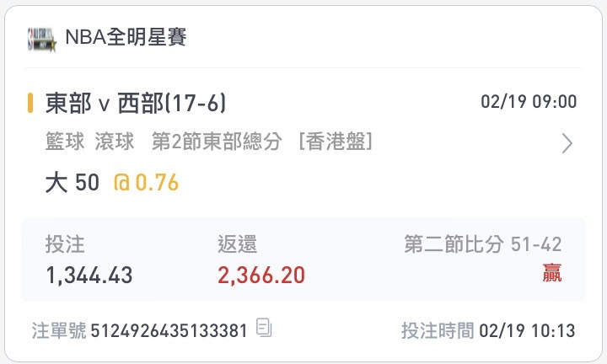This screenshot has width=607, height=364.
Task: Click the 籃球 sport category label
Action: coord(65,142)
